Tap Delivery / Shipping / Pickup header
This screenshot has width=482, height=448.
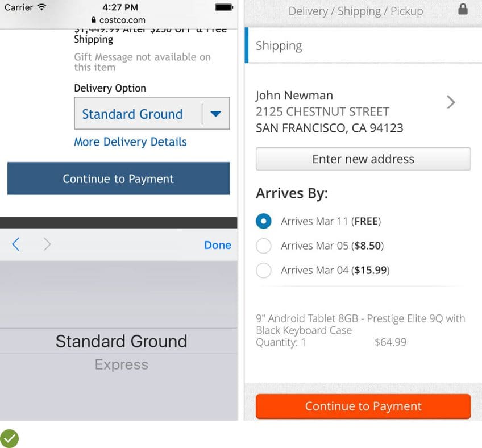click(355, 11)
